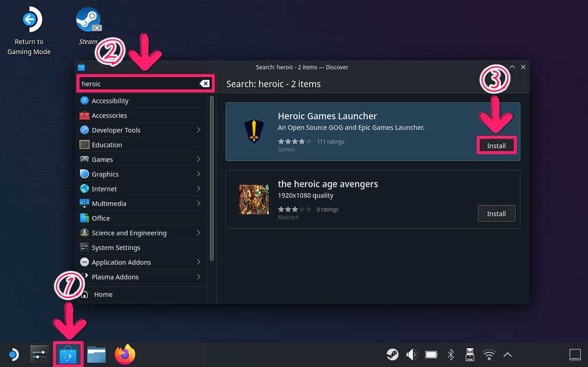Open System Settings from the taskbar
This screenshot has height=367, width=588.
pyautogui.click(x=39, y=354)
